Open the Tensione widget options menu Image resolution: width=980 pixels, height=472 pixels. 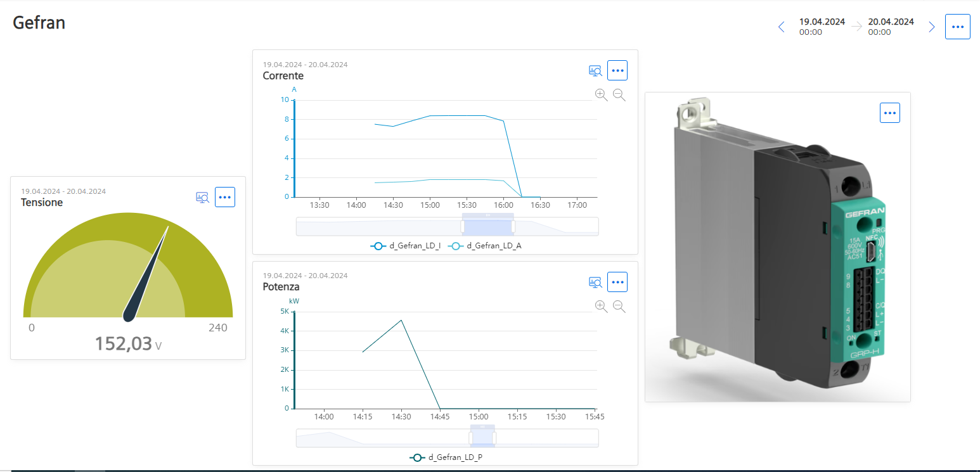click(x=225, y=197)
